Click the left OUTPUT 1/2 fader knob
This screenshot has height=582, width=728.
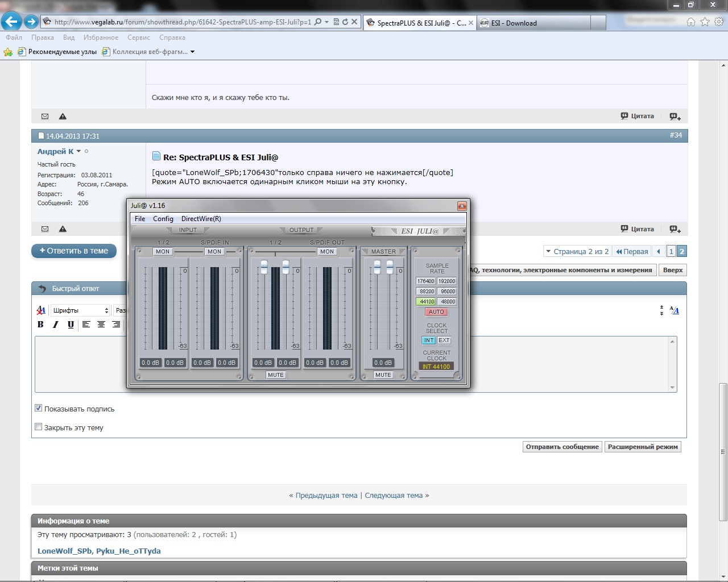tap(264, 267)
